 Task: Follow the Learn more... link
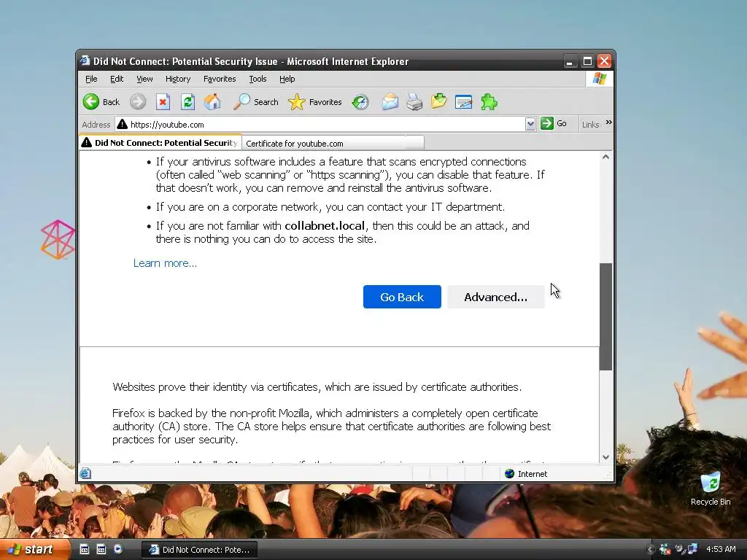[x=165, y=262]
